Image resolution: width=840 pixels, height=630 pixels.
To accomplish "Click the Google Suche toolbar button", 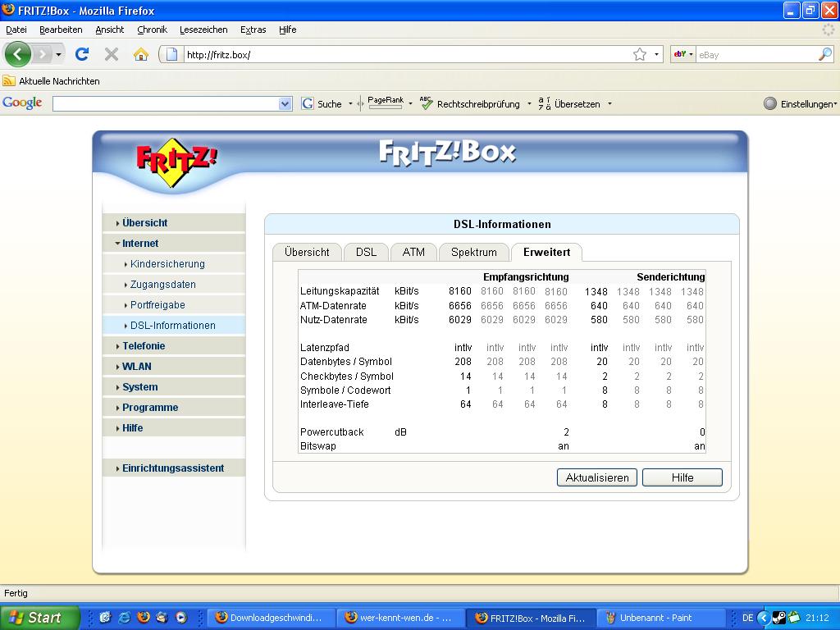I will [322, 104].
